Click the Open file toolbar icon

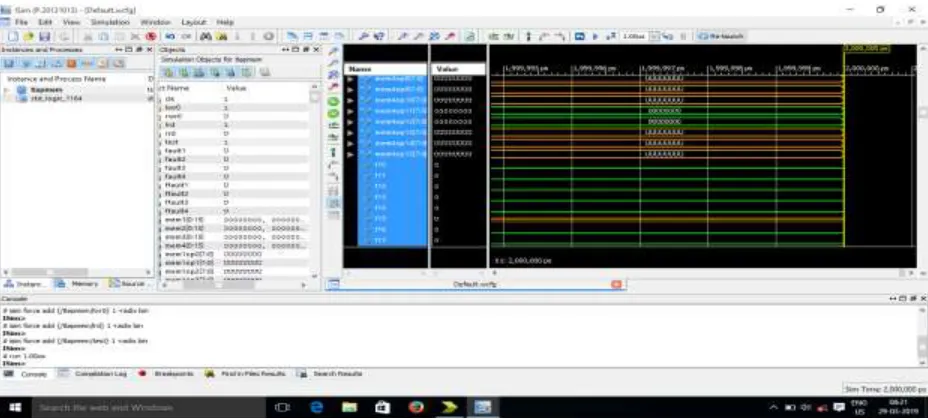[x=28, y=36]
